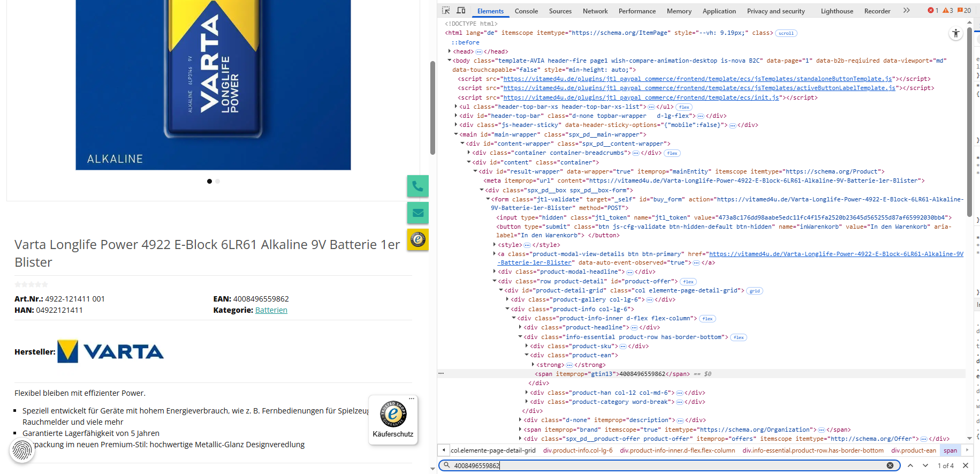Select span breadcrumb at trail end
The image size is (980, 474).
pos(950,450)
